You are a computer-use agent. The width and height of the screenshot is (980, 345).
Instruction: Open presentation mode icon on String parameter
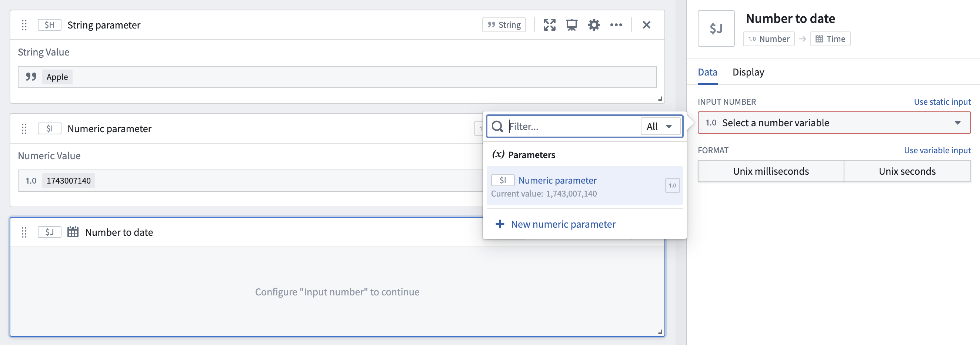click(571, 25)
